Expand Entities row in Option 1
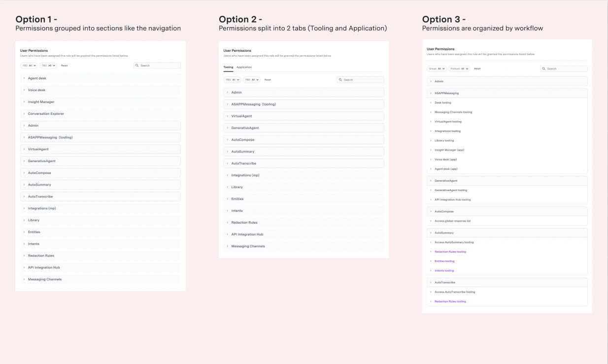The image size is (608, 364). point(101,232)
